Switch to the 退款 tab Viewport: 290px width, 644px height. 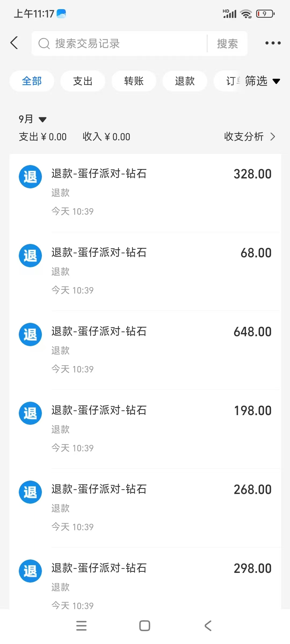point(185,81)
